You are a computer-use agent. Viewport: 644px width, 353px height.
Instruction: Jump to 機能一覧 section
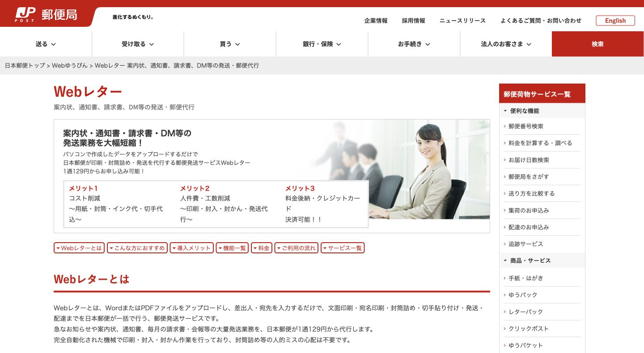point(232,248)
